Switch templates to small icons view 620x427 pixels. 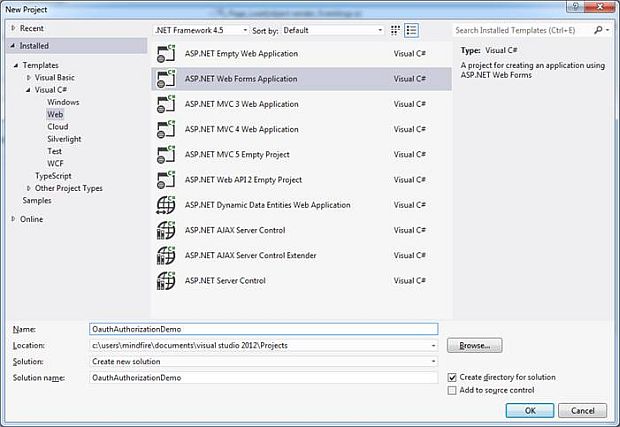click(395, 30)
